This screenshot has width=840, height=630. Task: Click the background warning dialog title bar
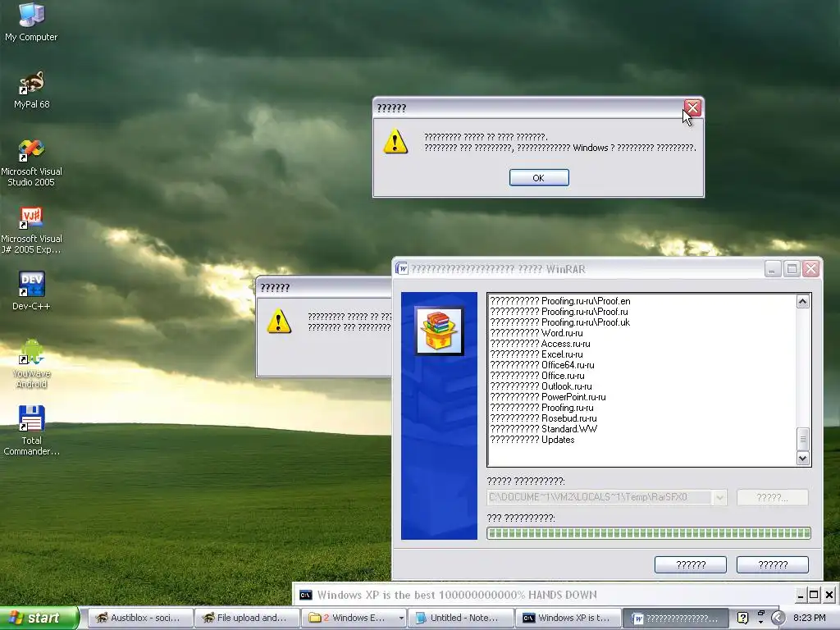coord(324,288)
